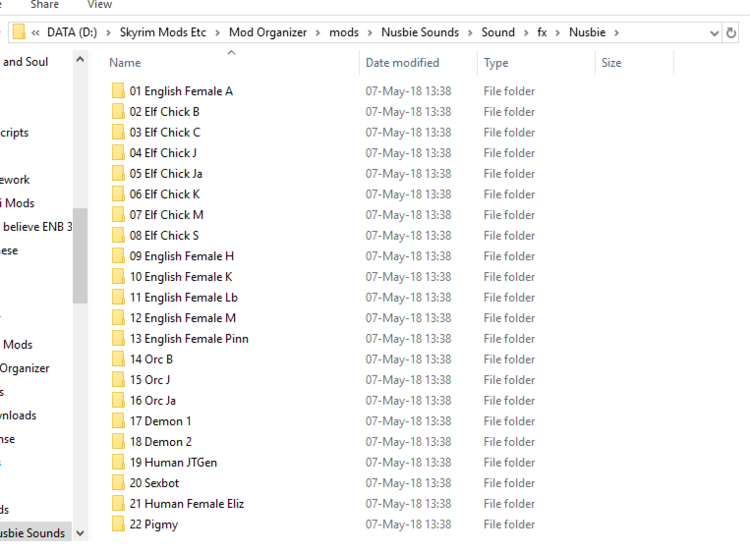Expand the chevron after Sound breadcrumb
This screenshot has height=552, width=750.
pyautogui.click(x=526, y=33)
